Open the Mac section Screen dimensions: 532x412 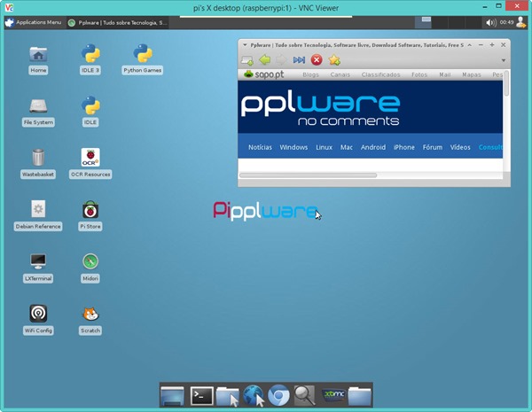347,147
